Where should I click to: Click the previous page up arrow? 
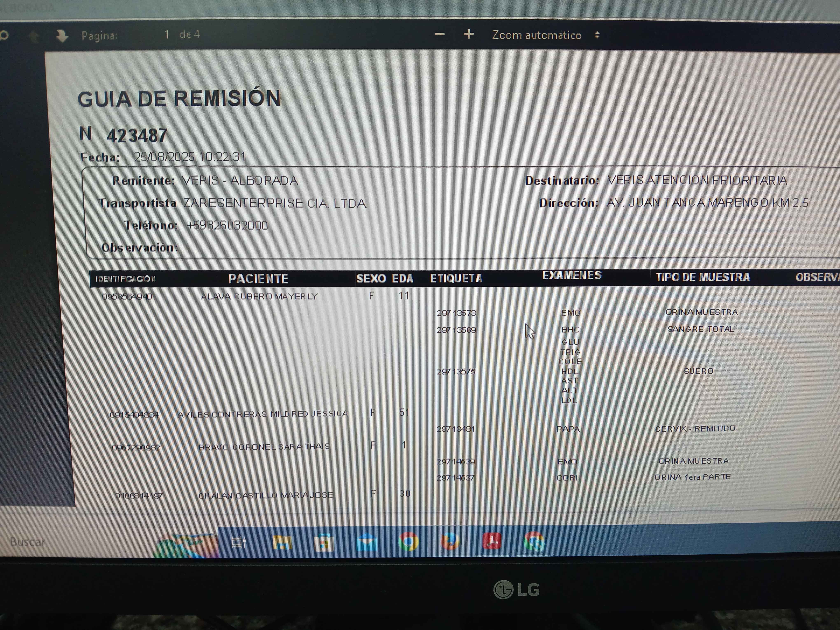point(34,36)
